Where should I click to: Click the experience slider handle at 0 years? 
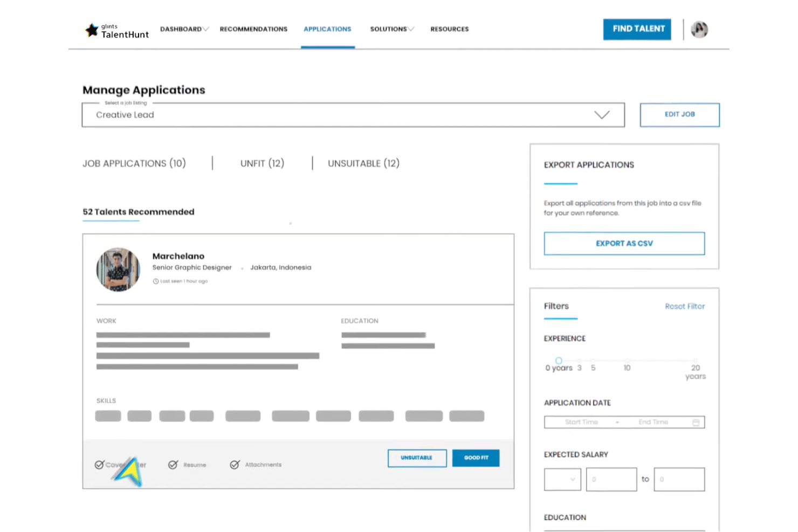click(x=559, y=361)
